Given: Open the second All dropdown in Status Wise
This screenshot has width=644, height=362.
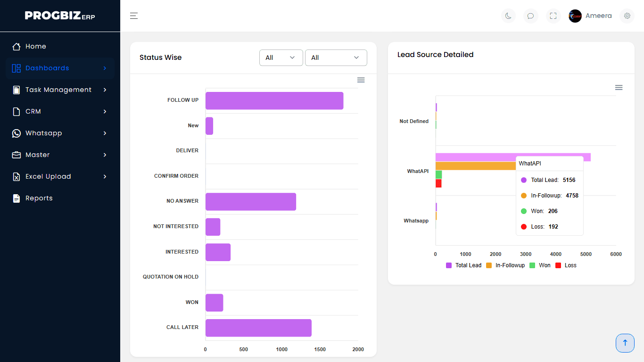Looking at the screenshot, I should pyautogui.click(x=336, y=58).
